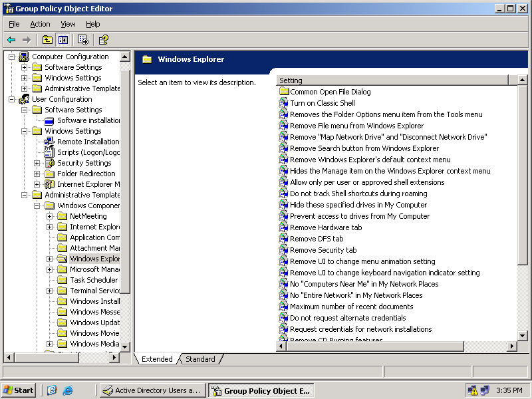
Task: Collapse the User Configuration node
Action: point(11,99)
